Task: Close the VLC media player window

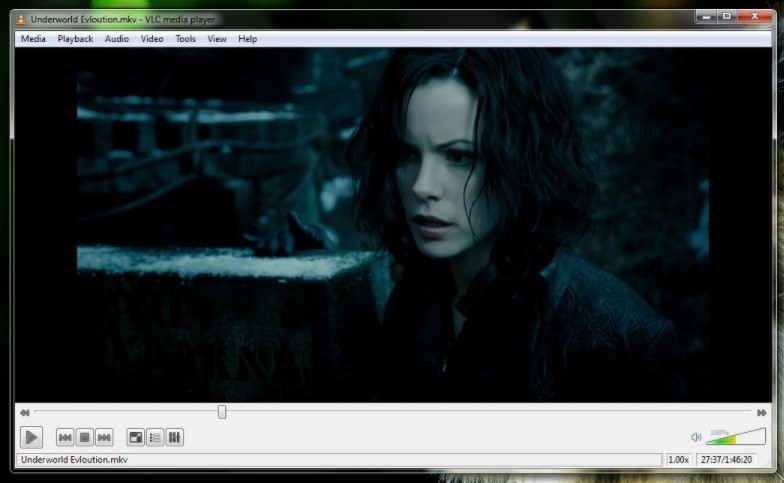Action: (x=755, y=16)
